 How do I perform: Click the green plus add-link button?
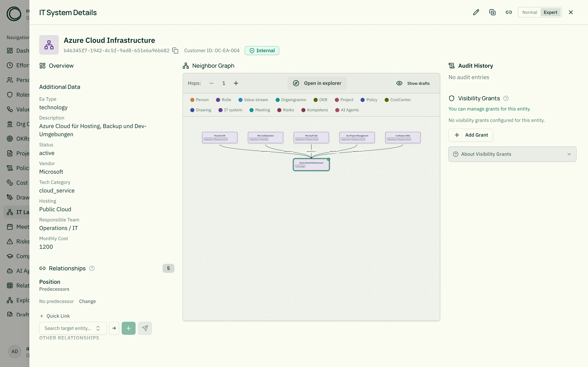pyautogui.click(x=129, y=328)
